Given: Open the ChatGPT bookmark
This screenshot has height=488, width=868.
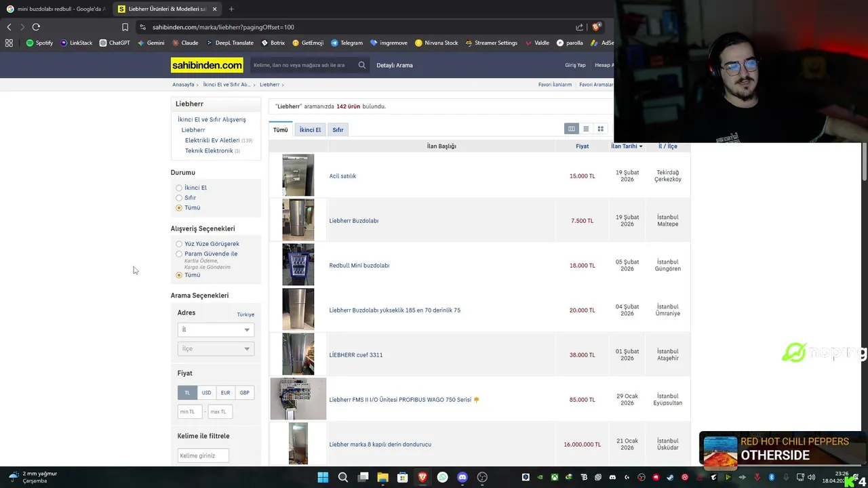Looking at the screenshot, I should pyautogui.click(x=114, y=43).
